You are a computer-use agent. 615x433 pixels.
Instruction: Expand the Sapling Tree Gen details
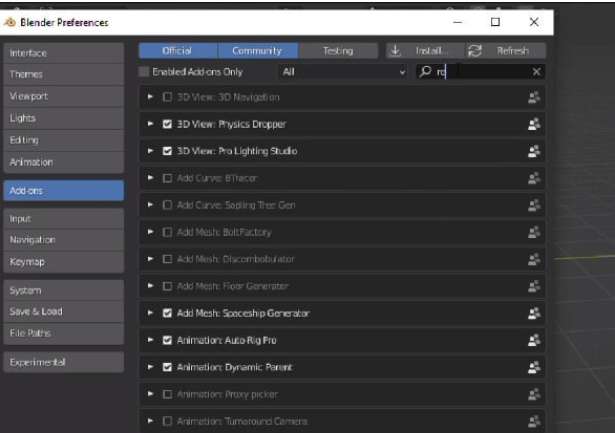point(150,205)
